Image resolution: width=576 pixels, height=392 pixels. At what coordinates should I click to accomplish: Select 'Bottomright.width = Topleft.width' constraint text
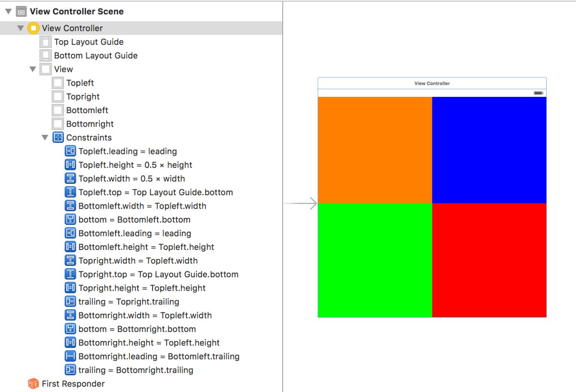click(x=145, y=315)
